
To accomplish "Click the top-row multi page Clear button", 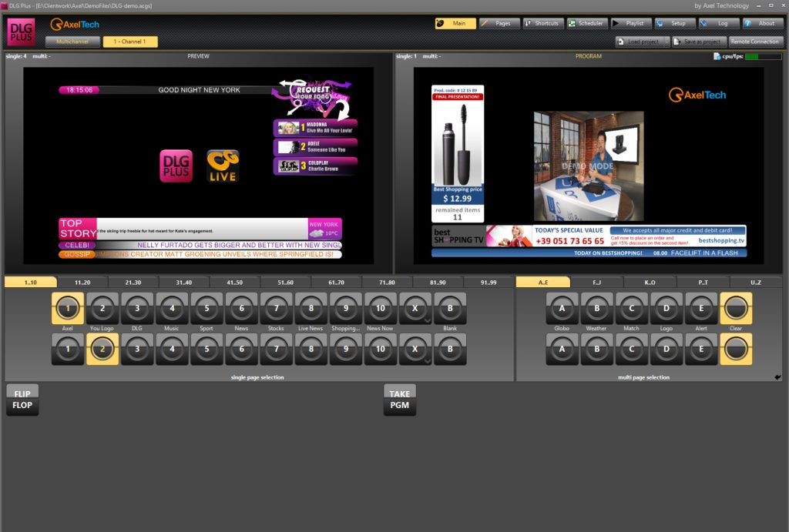I will coord(736,308).
